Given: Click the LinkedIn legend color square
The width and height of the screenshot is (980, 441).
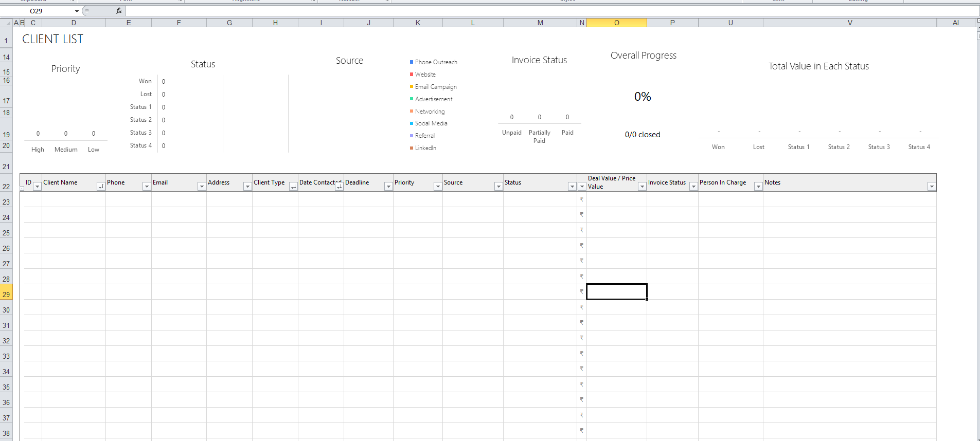Looking at the screenshot, I should (x=412, y=148).
